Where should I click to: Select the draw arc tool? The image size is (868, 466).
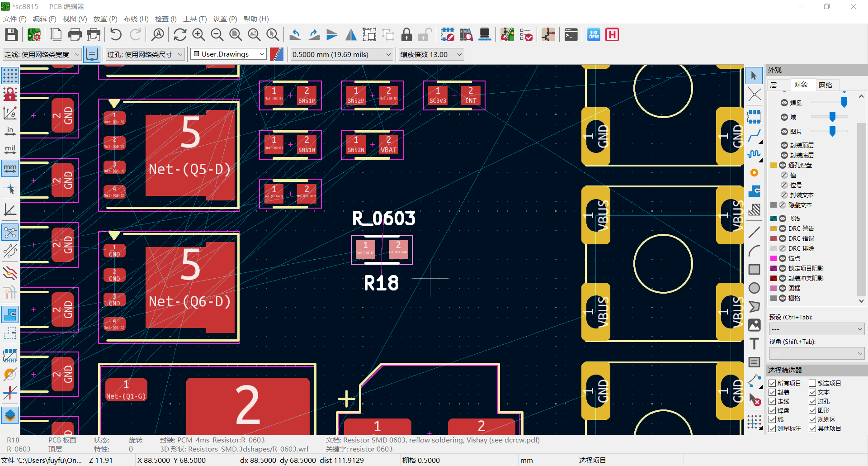[754, 251]
